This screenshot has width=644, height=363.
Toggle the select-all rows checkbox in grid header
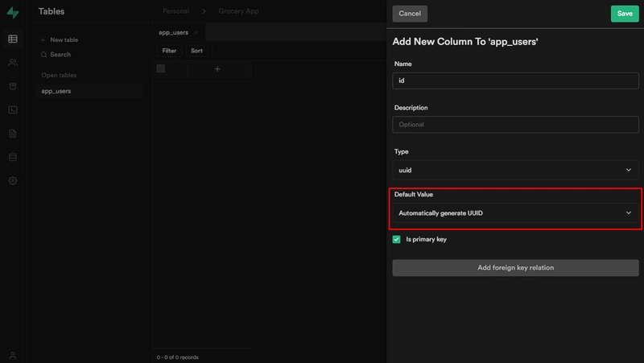tap(160, 68)
